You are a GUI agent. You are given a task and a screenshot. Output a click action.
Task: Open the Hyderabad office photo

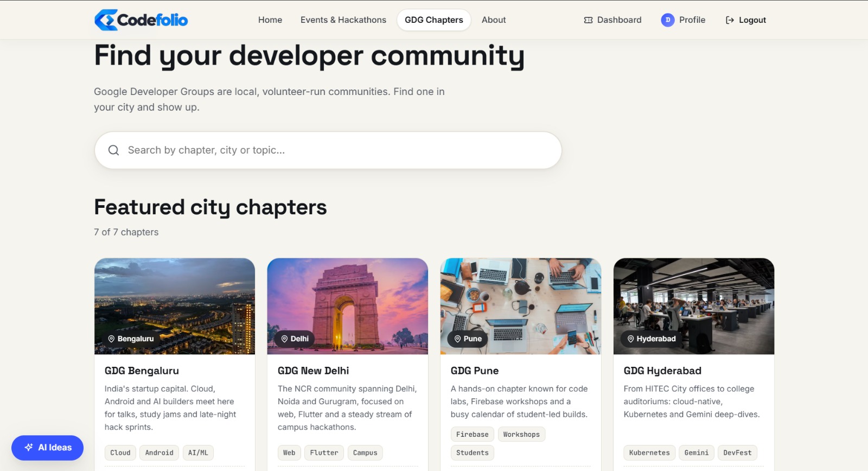coord(694,306)
